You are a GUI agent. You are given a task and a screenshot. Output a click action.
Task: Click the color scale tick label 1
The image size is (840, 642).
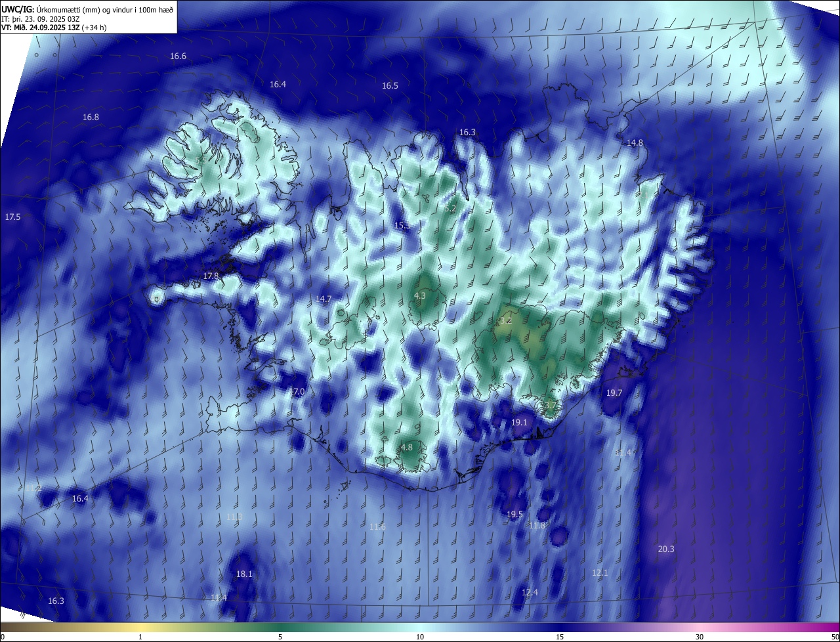(x=140, y=637)
